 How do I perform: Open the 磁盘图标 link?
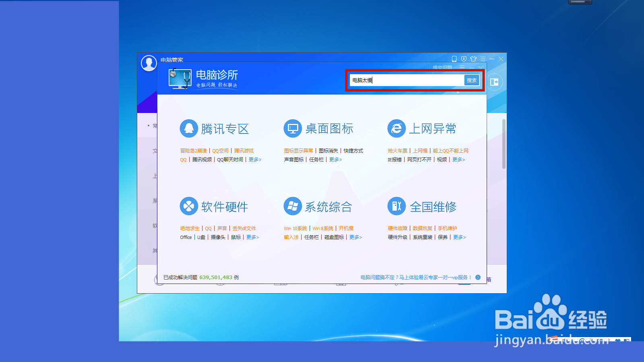pos(334,237)
